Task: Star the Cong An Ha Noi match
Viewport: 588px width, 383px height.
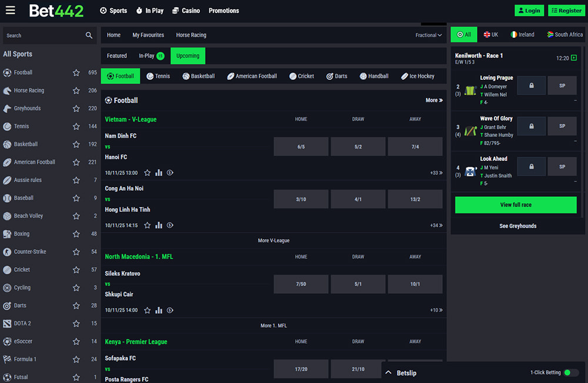Action: click(148, 225)
